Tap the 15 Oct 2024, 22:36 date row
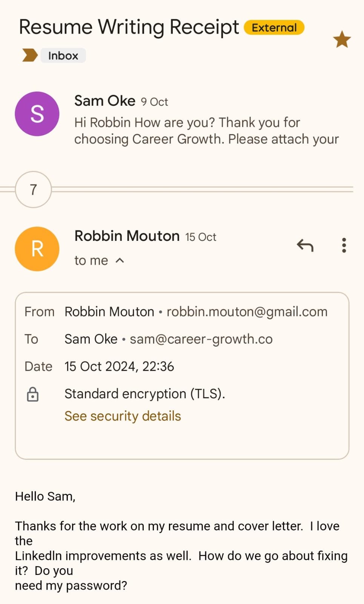 click(x=119, y=366)
